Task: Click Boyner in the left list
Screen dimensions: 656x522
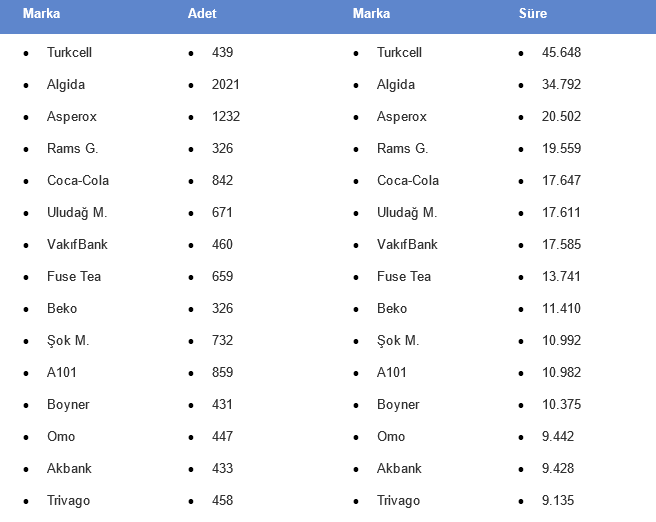Action: pos(68,404)
